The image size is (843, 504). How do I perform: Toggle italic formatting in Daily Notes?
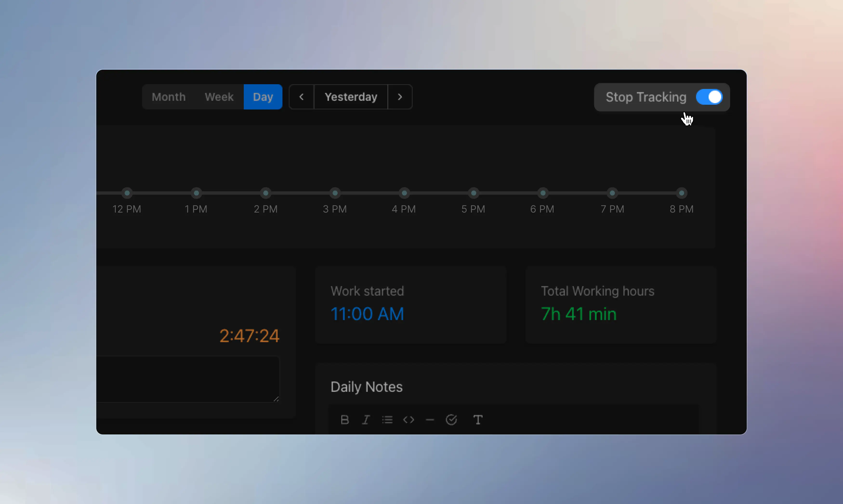tap(366, 420)
